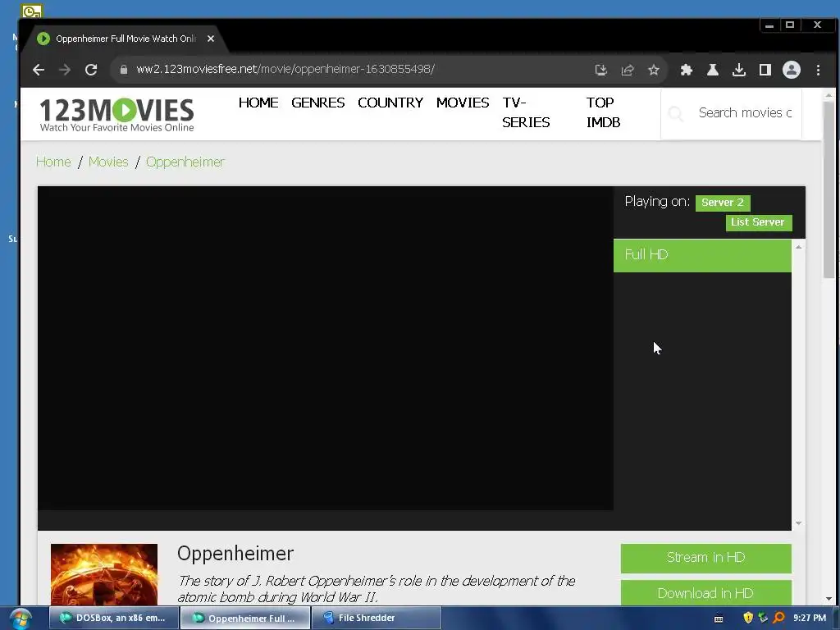The width and height of the screenshot is (840, 630).
Task: Click the Download in HD button
Action: pos(705,592)
